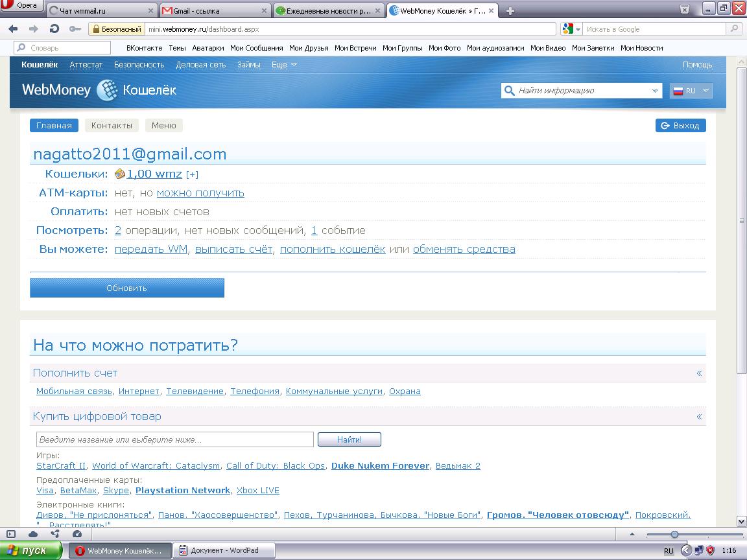Expand wallets with the [+] link
747x560 pixels.
(192, 175)
